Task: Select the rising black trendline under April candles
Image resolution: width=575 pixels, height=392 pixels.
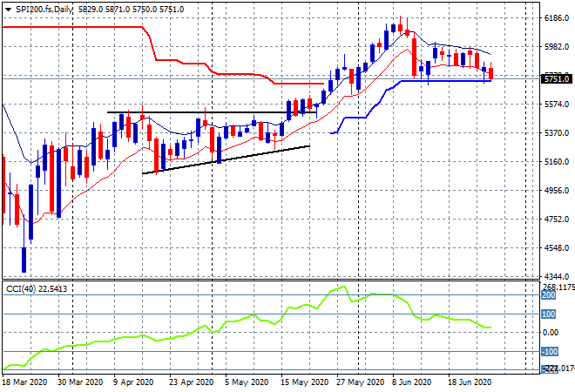Action: 226,160
